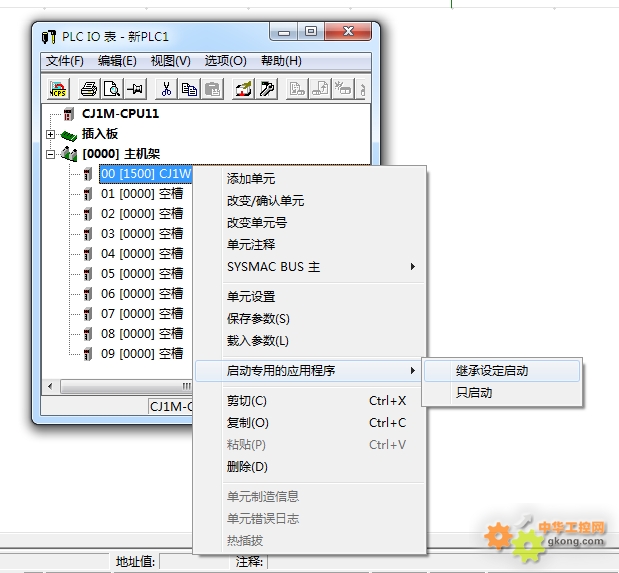Click the scissors Cut toolbar icon
Screen dimensions: 619x573
[x=166, y=89]
